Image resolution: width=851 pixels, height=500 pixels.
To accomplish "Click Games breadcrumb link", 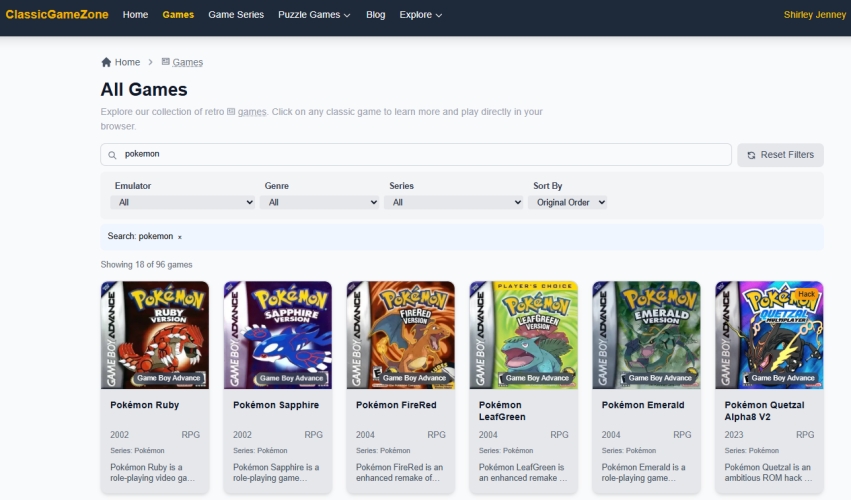I will [187, 62].
